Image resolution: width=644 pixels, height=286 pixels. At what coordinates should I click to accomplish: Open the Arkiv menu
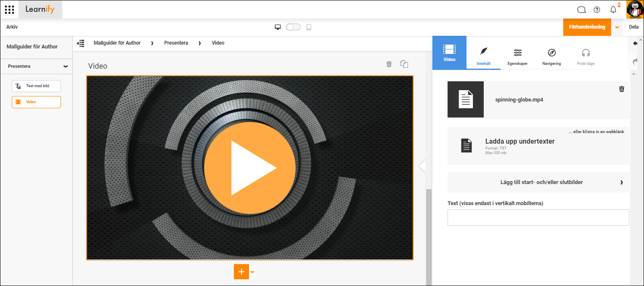click(x=12, y=27)
